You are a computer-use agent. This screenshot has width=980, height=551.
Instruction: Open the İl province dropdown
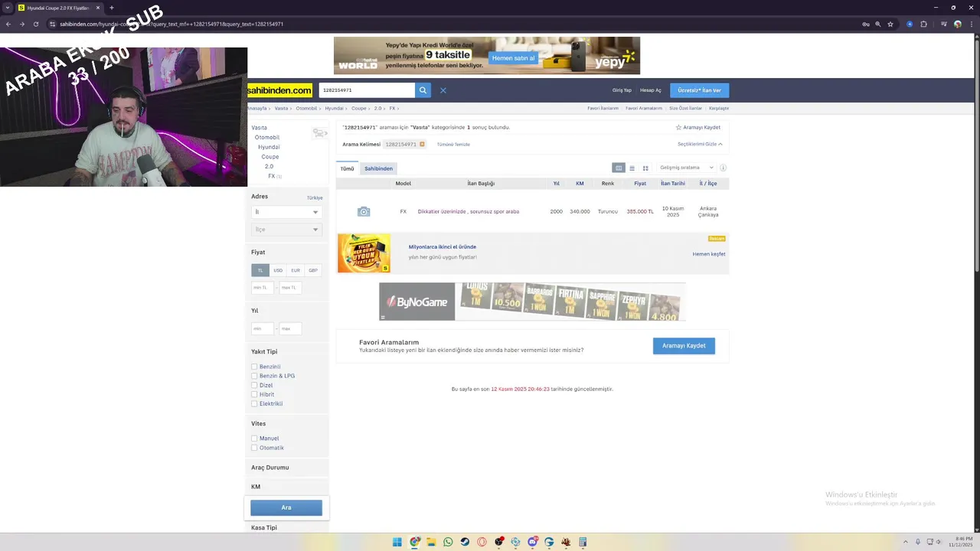click(286, 212)
